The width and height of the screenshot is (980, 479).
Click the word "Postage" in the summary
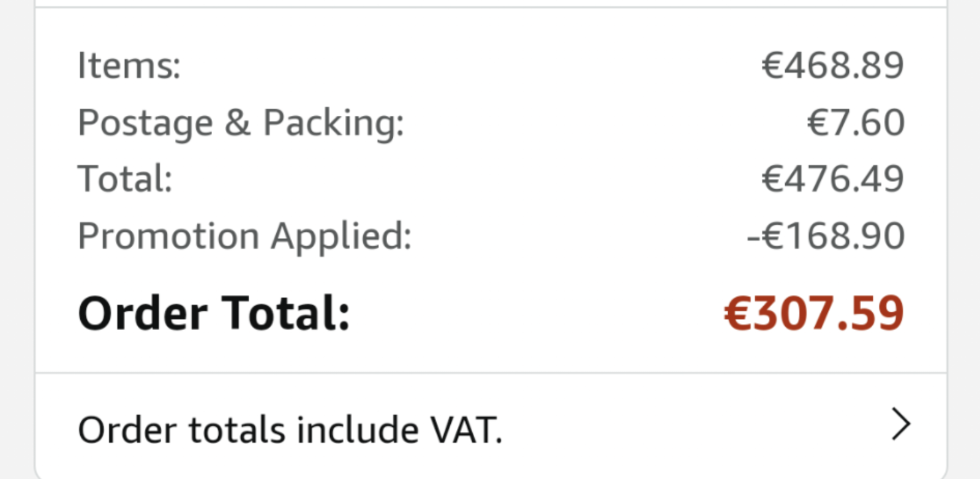coord(145,124)
